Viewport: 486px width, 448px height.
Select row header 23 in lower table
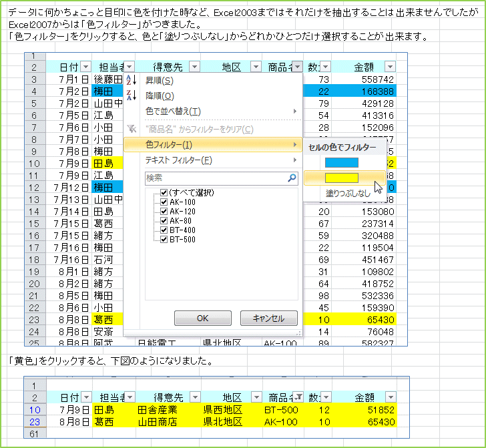point(35,422)
